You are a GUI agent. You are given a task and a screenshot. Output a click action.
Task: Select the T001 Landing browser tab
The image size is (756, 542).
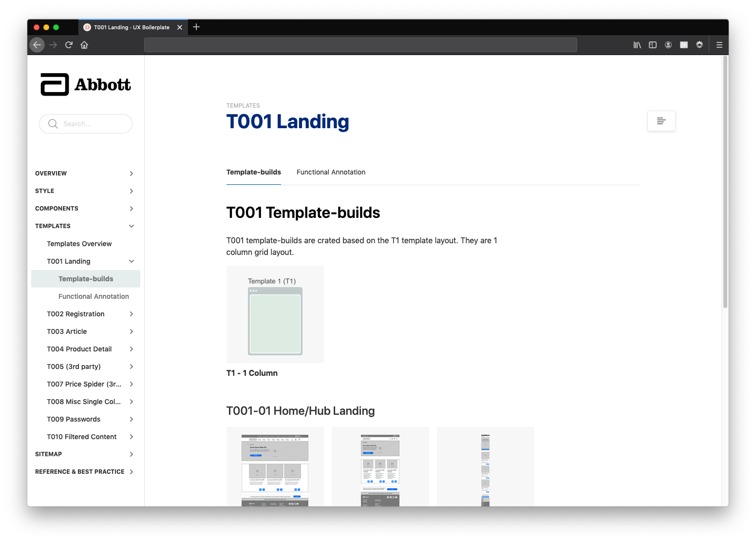click(131, 27)
